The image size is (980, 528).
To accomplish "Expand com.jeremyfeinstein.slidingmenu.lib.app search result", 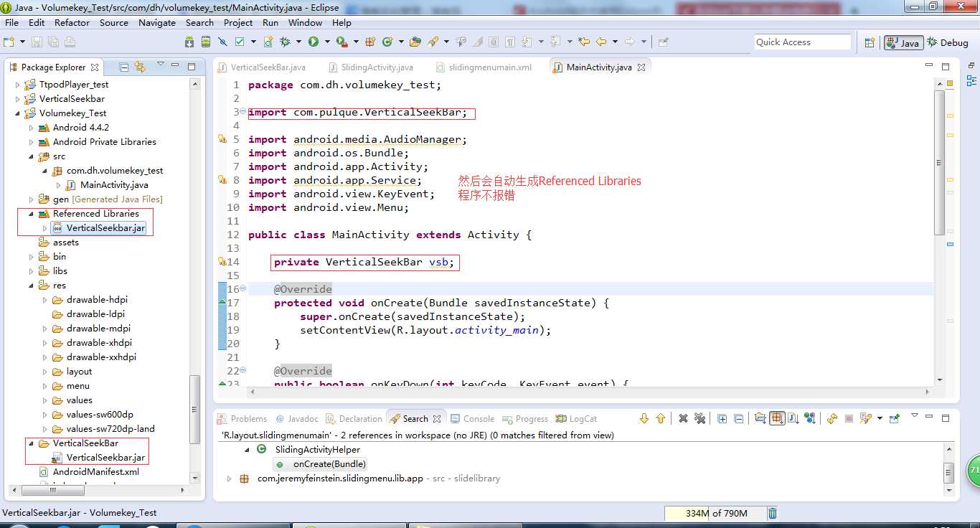I will 230,478.
